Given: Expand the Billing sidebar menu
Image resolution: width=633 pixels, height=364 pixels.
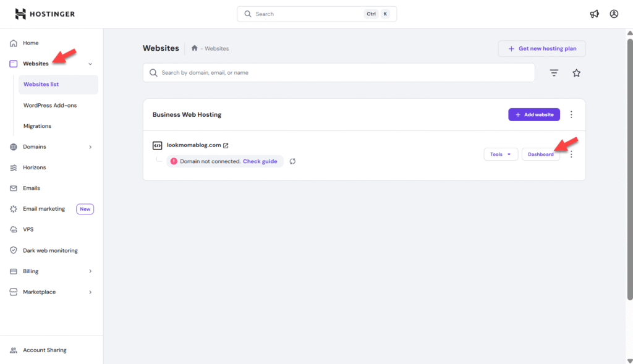Looking at the screenshot, I should (x=90, y=271).
